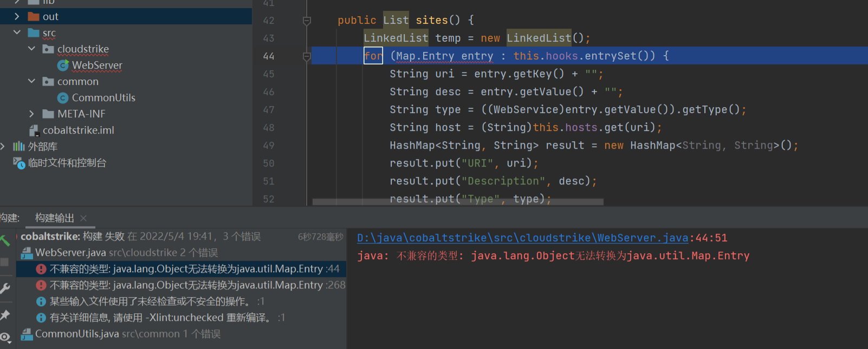
Task: Select the error entry at line 268
Action: coord(186,285)
